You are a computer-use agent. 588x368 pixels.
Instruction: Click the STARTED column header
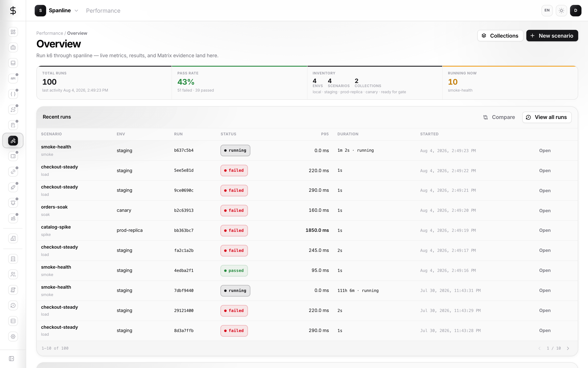tap(429, 134)
